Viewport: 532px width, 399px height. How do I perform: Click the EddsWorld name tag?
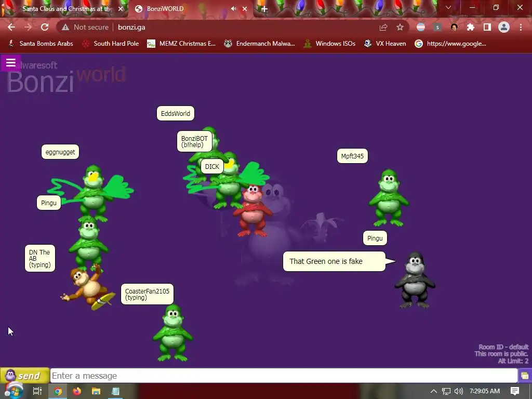176,113
